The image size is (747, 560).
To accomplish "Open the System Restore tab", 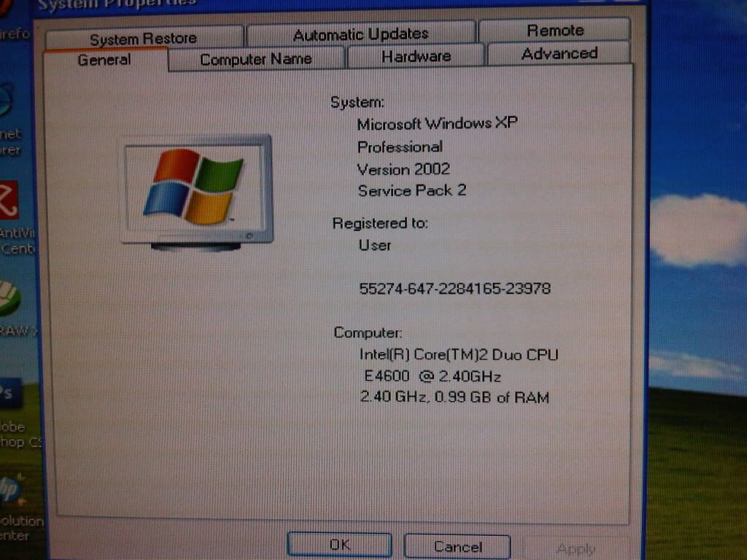I will point(144,37).
